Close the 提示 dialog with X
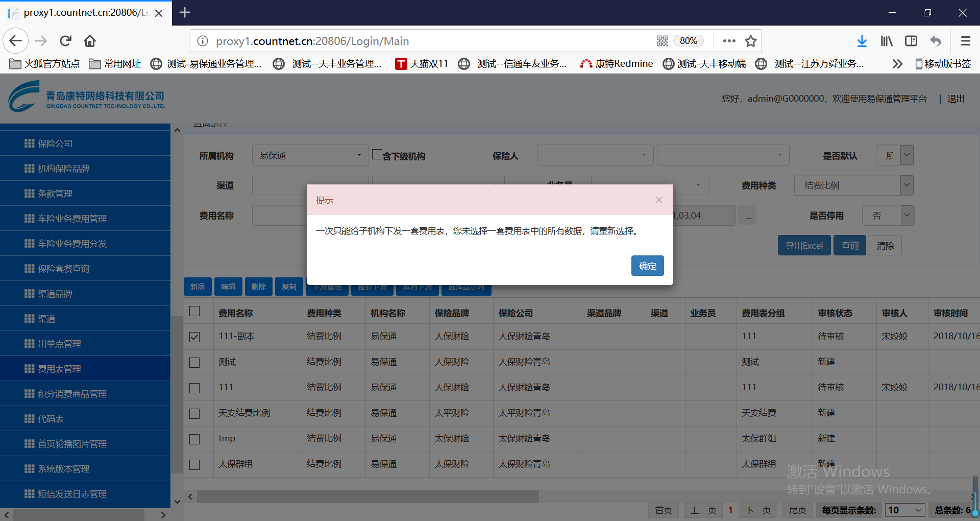This screenshot has width=980, height=521. click(x=659, y=200)
